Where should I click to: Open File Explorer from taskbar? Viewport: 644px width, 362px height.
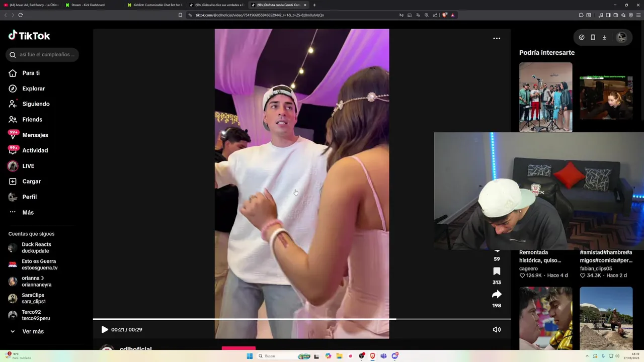tap(340, 356)
